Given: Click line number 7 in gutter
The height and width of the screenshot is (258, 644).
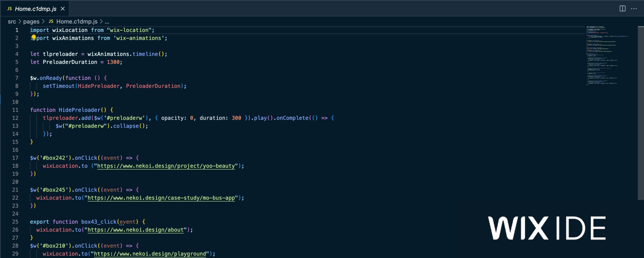Looking at the screenshot, I should (17, 78).
